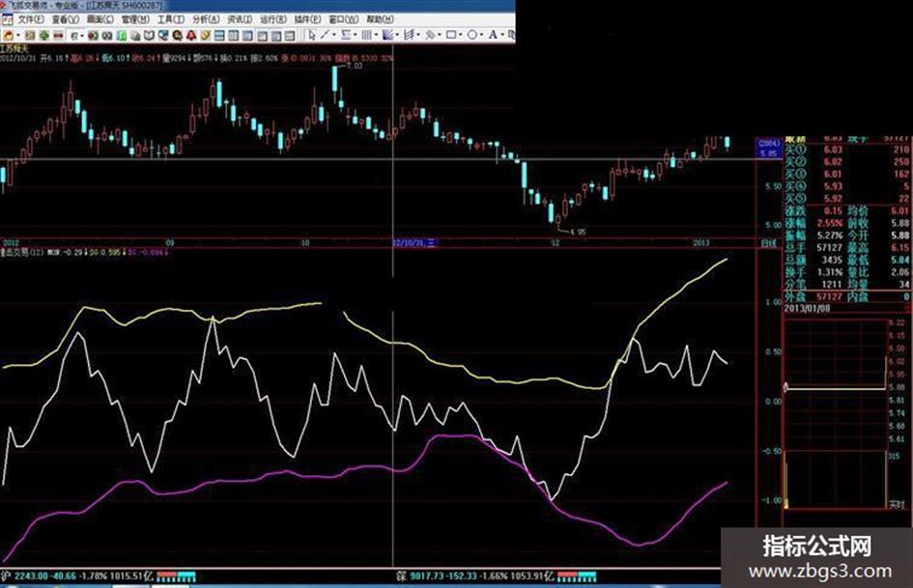Select the letter A text annotation tool
Image resolution: width=913 pixels, height=588 pixels.
pyautogui.click(x=493, y=36)
